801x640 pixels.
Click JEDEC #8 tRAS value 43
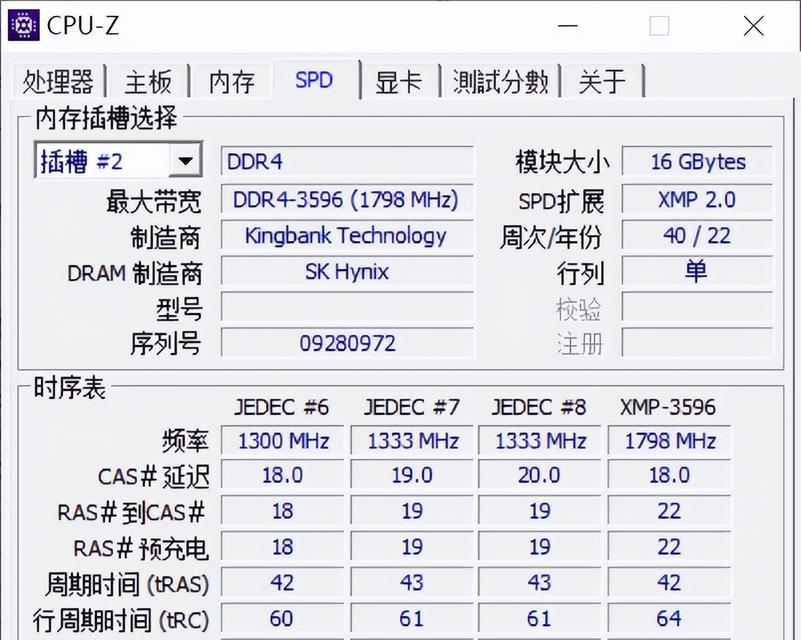(540, 583)
